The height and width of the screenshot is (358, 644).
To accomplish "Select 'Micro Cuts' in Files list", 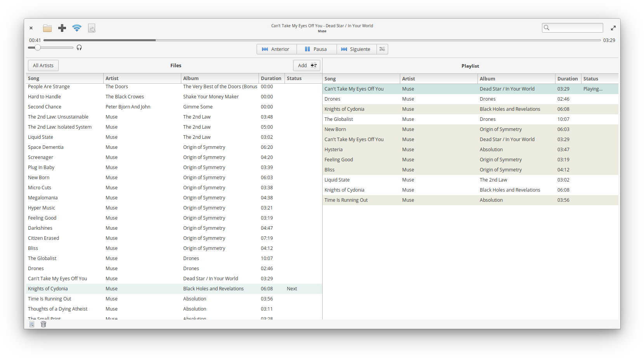I will point(174,188).
